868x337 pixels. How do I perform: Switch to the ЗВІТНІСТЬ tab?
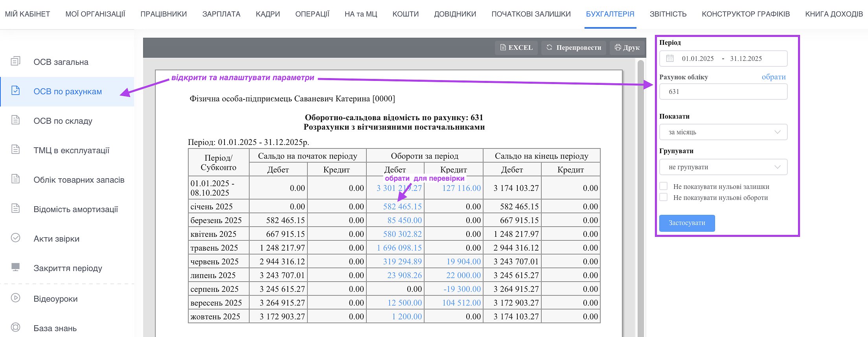coord(668,14)
